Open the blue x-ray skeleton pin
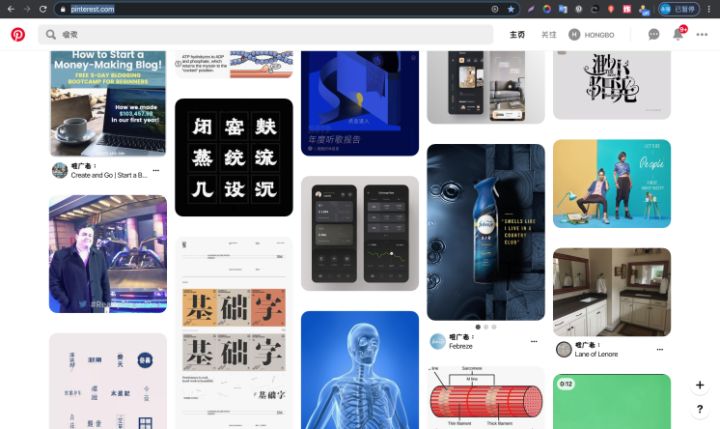This screenshot has width=720, height=429. [x=360, y=370]
